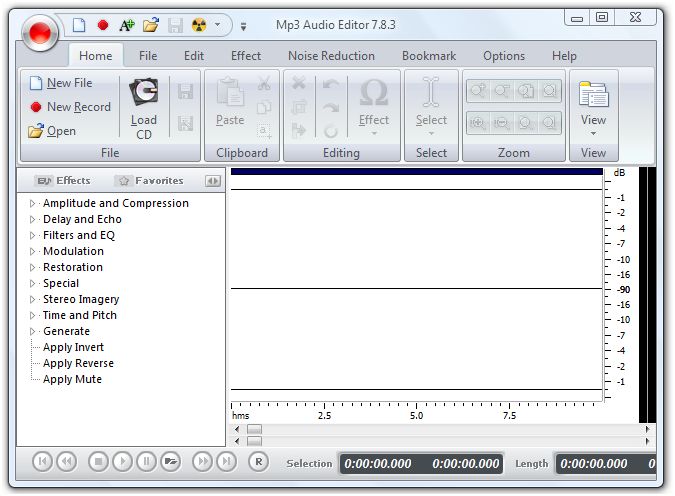Image resolution: width=675 pixels, height=496 pixels.
Task: Click the round R record transport button
Action: click(258, 462)
